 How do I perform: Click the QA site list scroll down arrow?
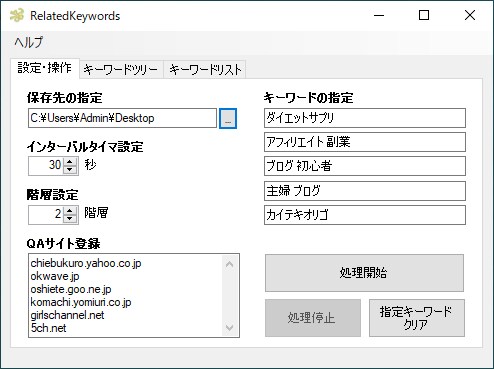tap(229, 327)
